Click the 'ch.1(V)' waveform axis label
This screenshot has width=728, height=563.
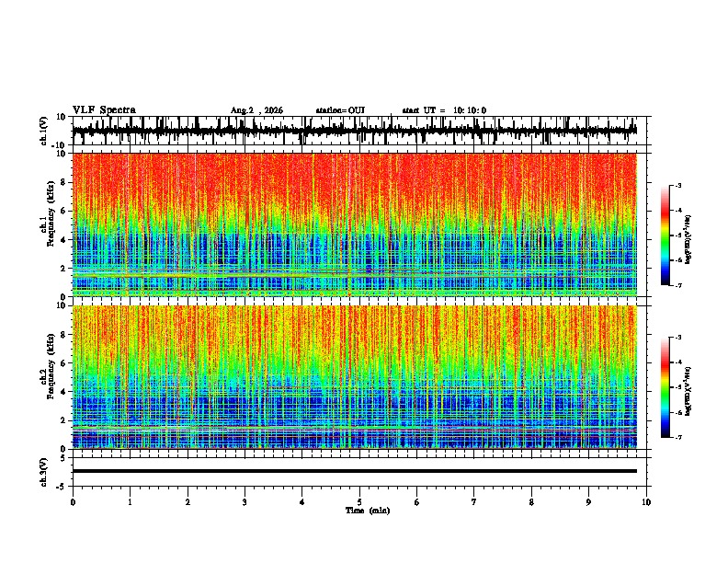(x=44, y=131)
